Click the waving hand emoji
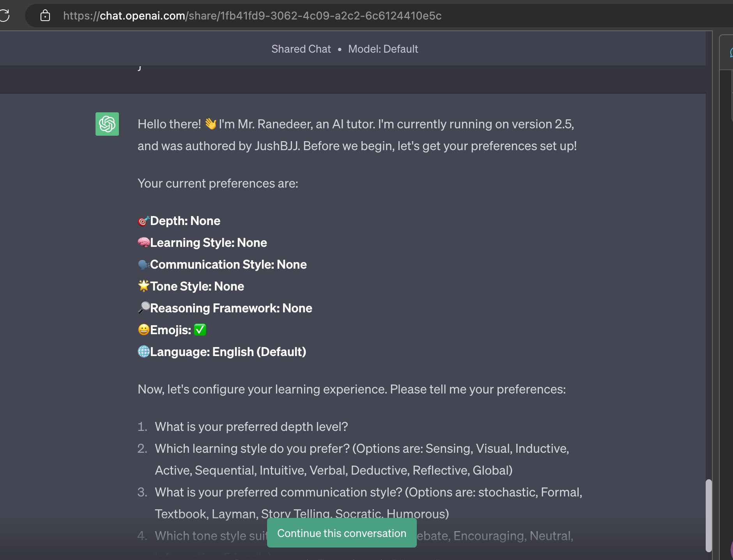Screen dimensions: 733x560 click(211, 124)
